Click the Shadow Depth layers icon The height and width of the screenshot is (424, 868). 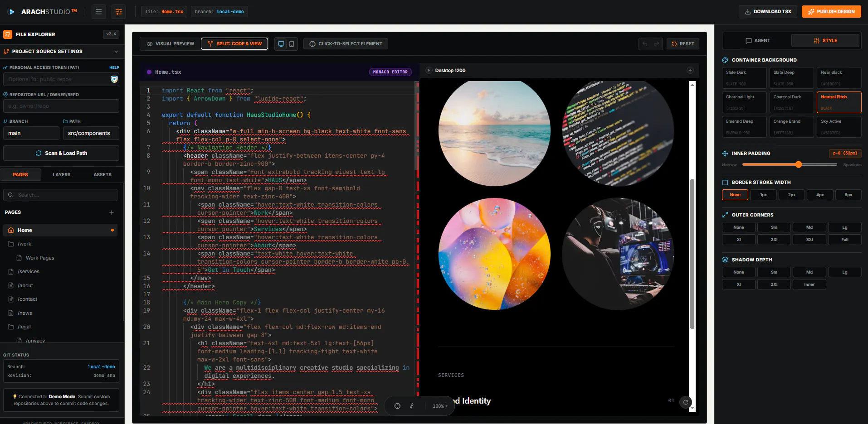click(725, 260)
